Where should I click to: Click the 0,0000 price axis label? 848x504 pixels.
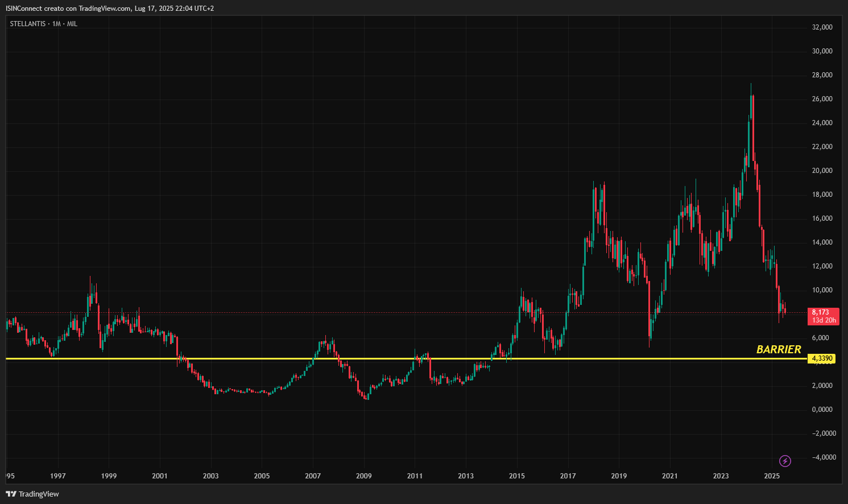coord(822,410)
